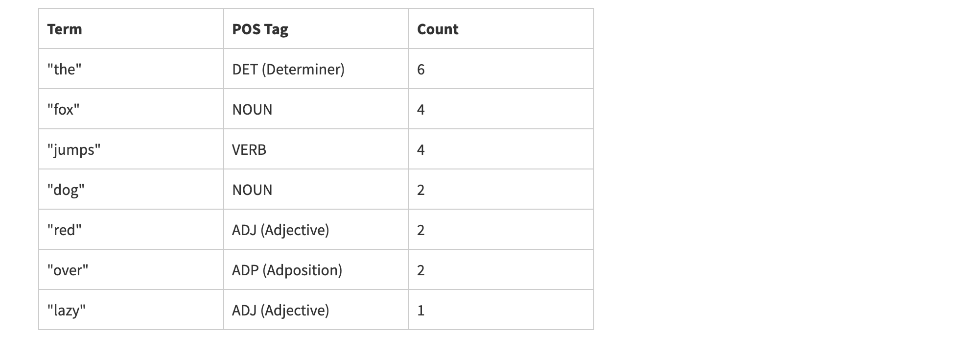Click the Count column header

pyautogui.click(x=438, y=29)
